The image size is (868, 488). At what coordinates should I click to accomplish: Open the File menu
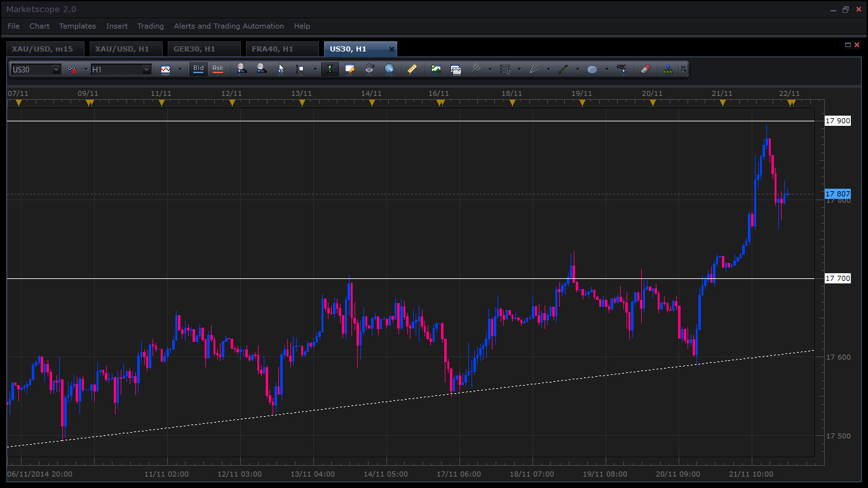click(x=13, y=26)
